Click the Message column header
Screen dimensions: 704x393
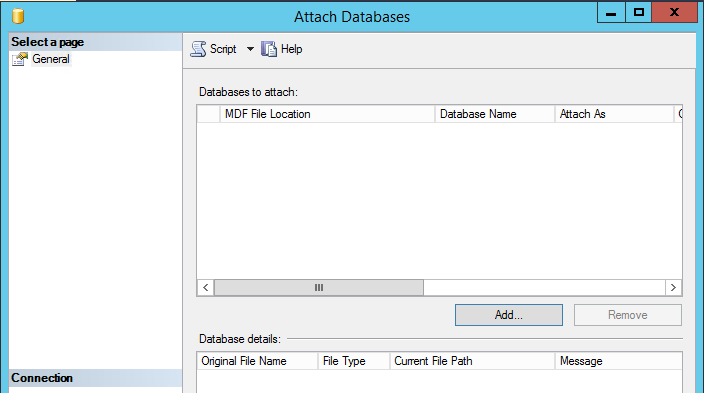pos(619,361)
